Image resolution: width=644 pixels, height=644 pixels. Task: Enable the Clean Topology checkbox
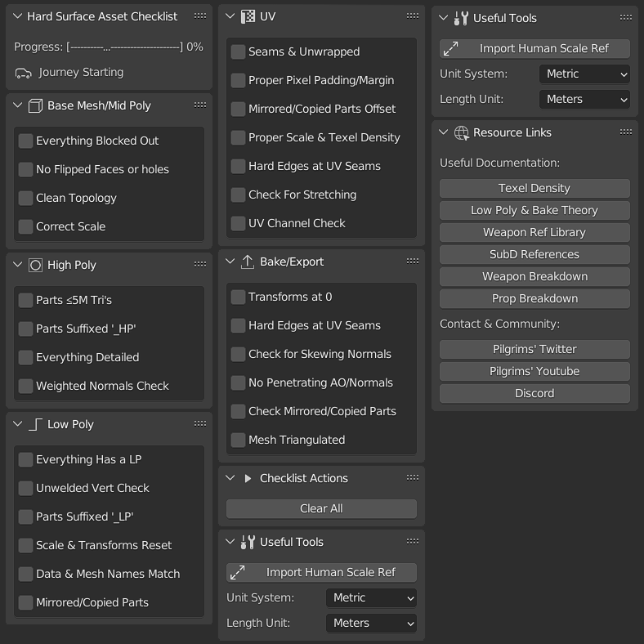pos(25,198)
